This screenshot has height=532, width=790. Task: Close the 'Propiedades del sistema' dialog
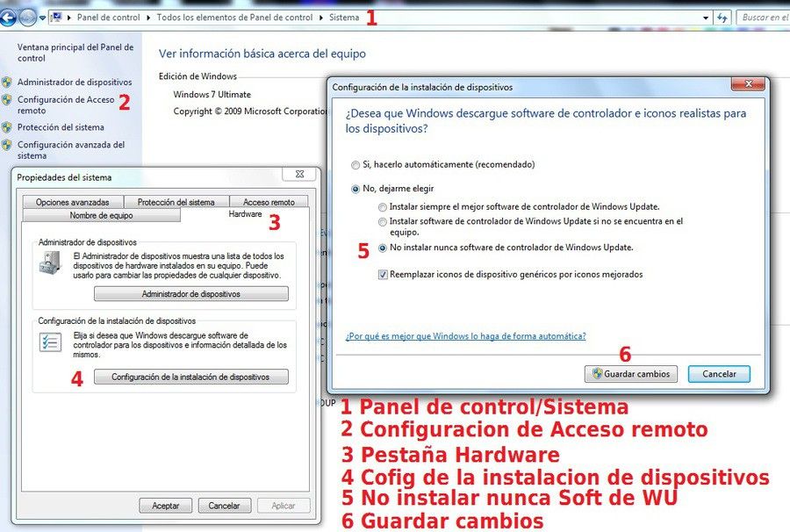point(300,174)
